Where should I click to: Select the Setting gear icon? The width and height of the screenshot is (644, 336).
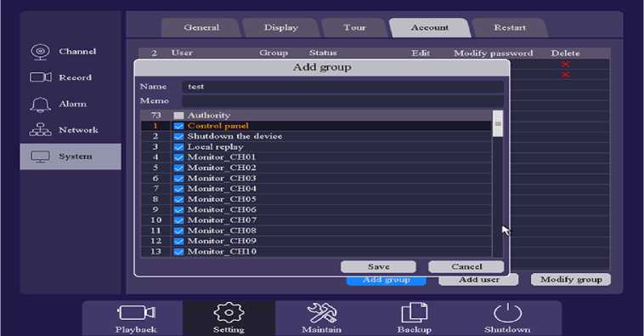click(229, 312)
